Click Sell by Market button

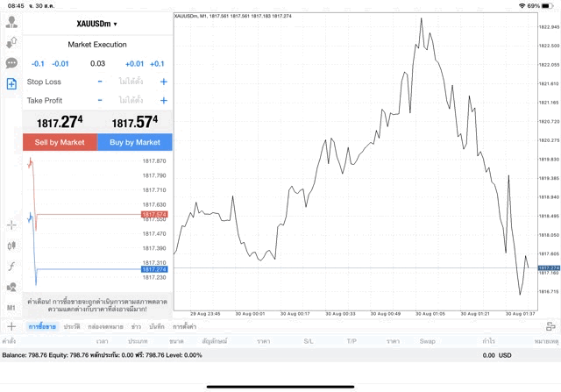click(x=60, y=142)
